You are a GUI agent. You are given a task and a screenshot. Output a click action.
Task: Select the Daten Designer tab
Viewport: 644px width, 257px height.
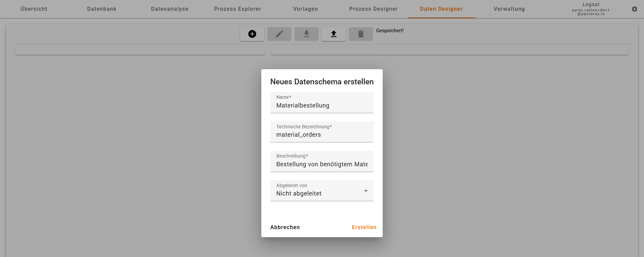point(441,9)
